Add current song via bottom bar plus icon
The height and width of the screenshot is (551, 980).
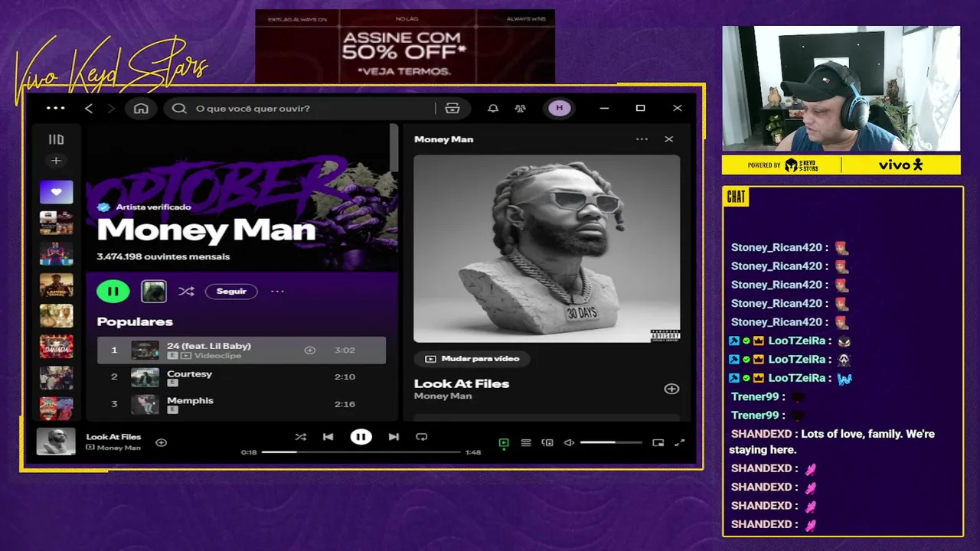[x=161, y=442]
